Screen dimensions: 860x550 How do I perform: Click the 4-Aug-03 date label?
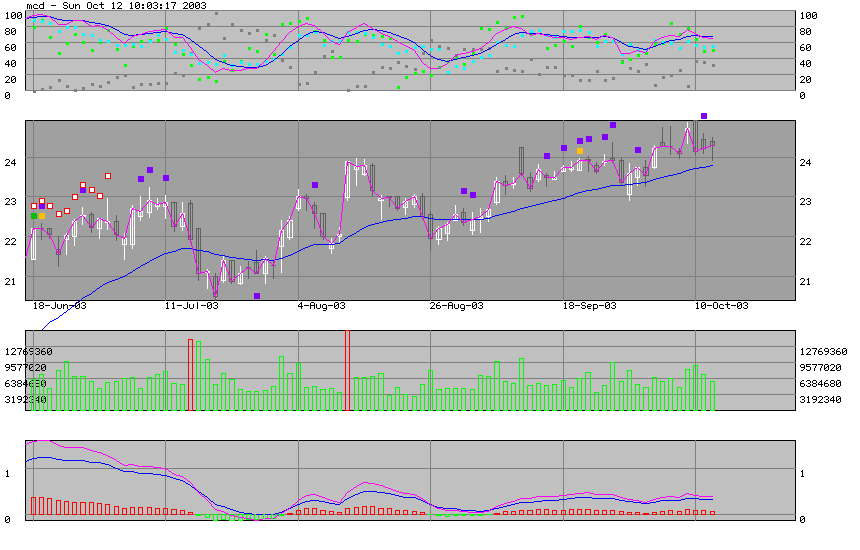point(322,305)
